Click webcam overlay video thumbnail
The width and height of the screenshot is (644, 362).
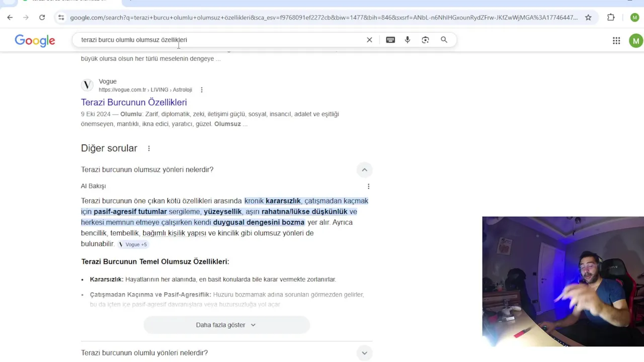[x=563, y=282]
